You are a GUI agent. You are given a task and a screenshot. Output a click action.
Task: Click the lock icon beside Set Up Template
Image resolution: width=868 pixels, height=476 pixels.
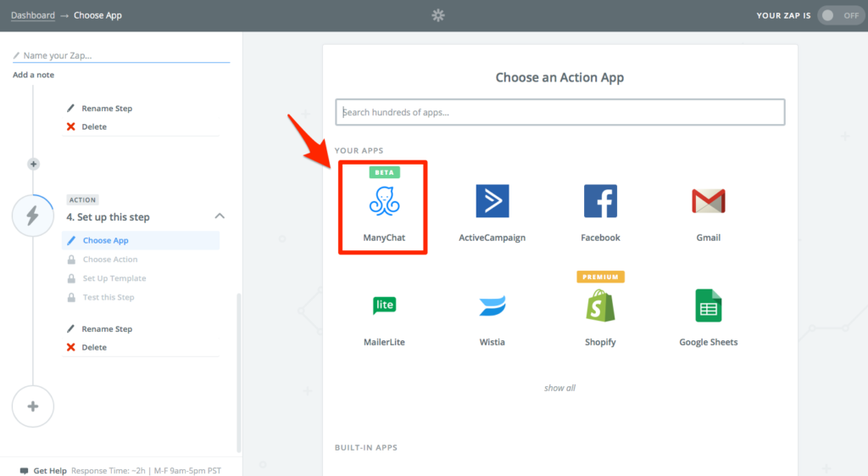click(71, 278)
